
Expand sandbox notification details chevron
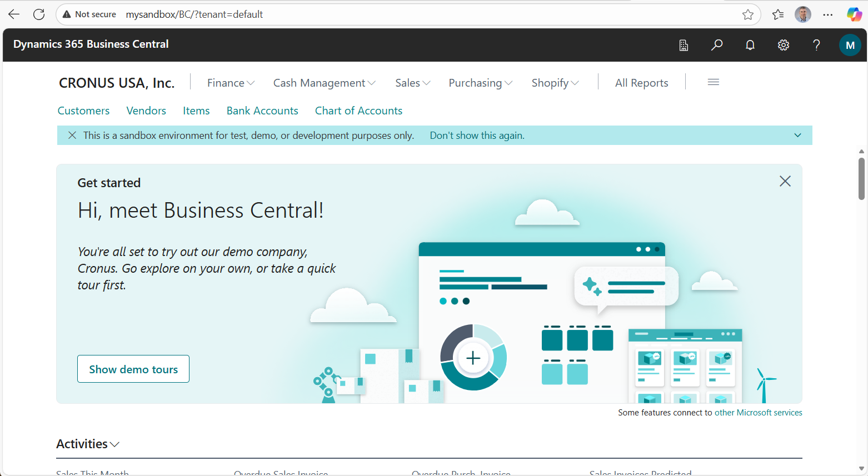pos(798,136)
